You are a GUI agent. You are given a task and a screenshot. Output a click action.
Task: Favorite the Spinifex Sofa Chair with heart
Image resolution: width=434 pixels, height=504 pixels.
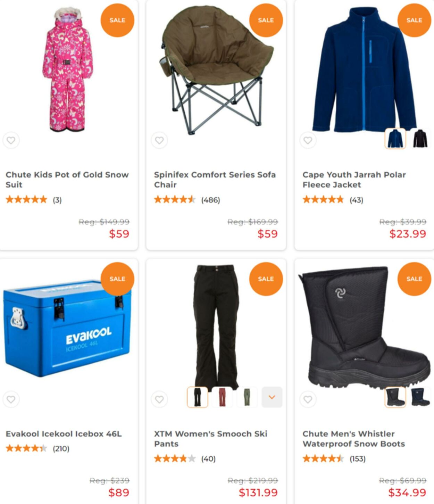pos(159,140)
